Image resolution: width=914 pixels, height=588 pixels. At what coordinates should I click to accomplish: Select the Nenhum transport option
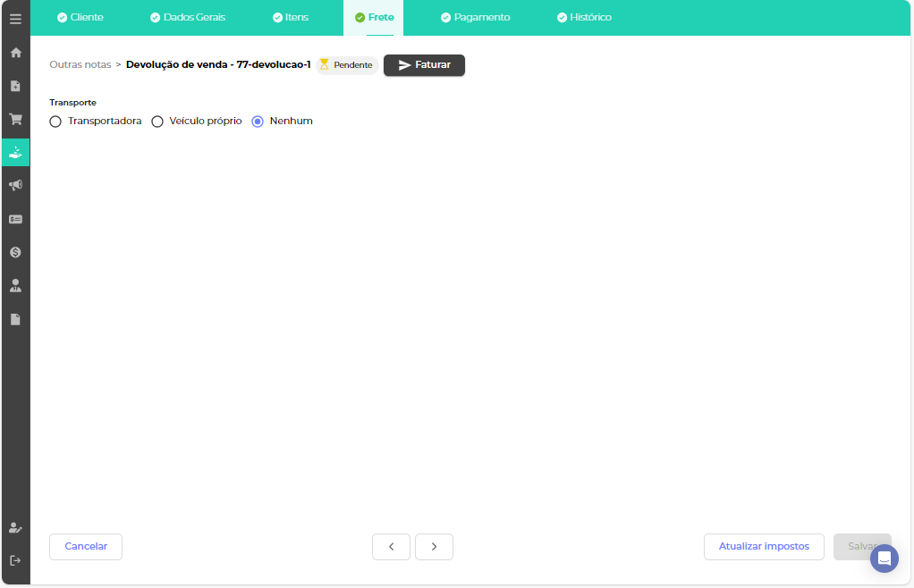[x=258, y=122]
